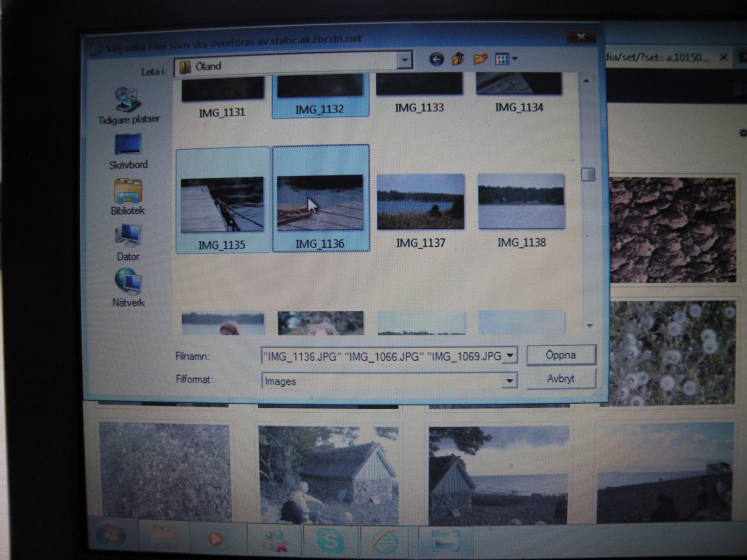This screenshot has width=747, height=560.
Task: Open the view options menu icon
Action: (506, 59)
